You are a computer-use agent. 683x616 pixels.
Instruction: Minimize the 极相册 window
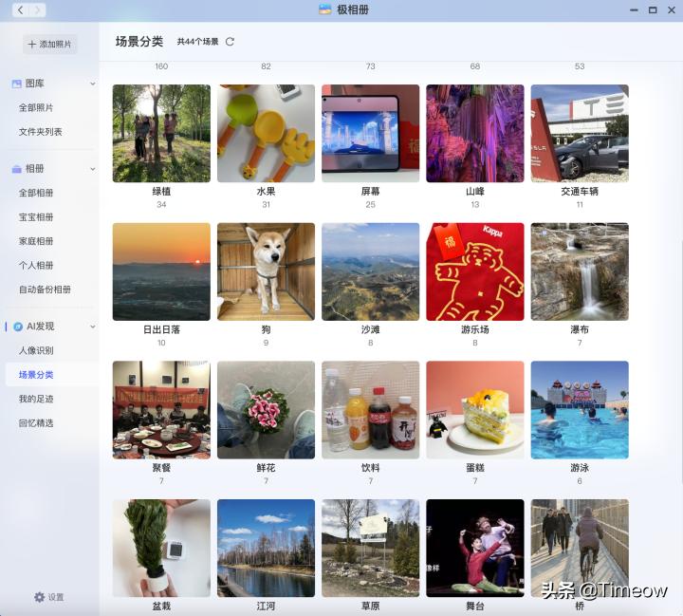click(634, 10)
